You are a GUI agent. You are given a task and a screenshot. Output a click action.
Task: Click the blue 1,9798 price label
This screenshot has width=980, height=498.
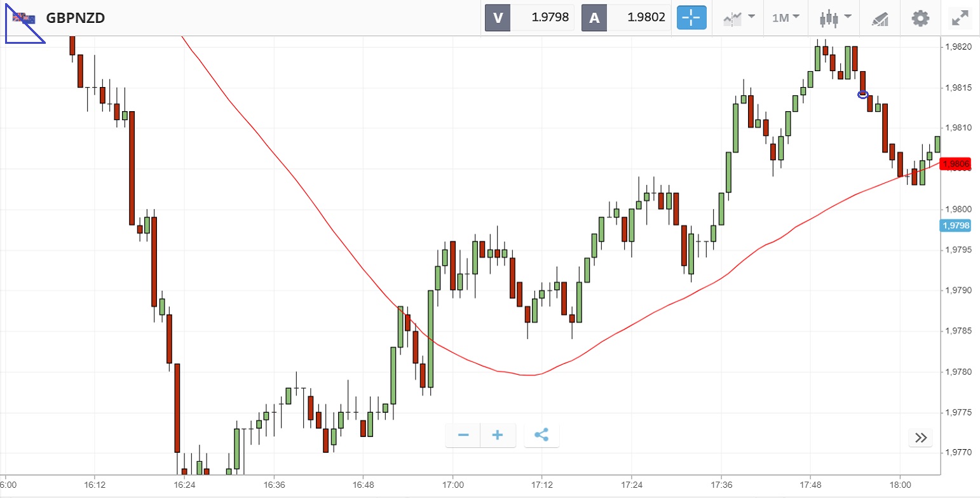pyautogui.click(x=956, y=225)
